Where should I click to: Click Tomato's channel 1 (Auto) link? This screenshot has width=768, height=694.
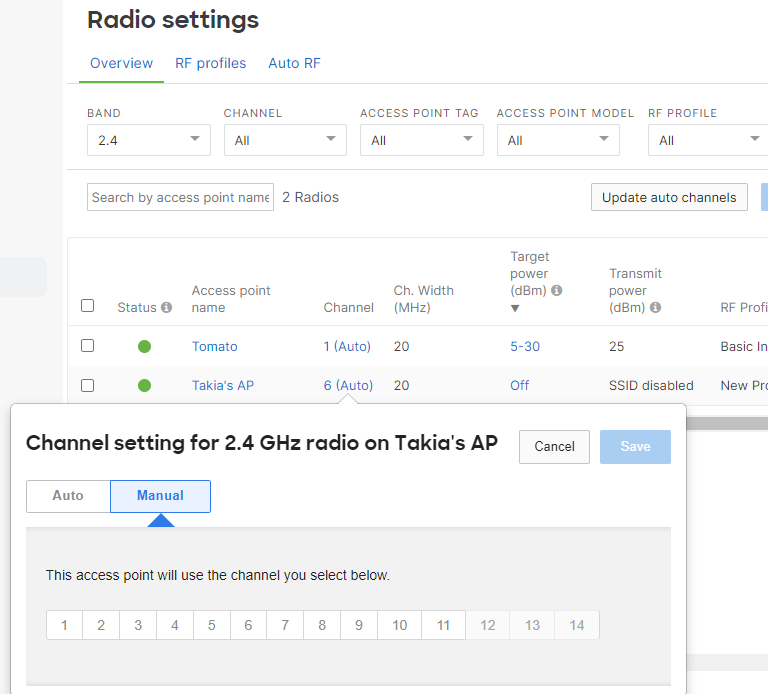(x=347, y=346)
